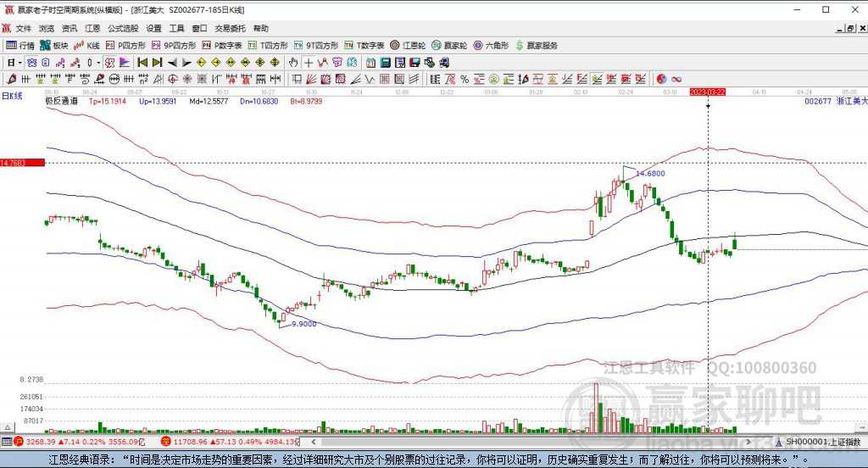Jump to last bar icon

[x=157, y=63]
